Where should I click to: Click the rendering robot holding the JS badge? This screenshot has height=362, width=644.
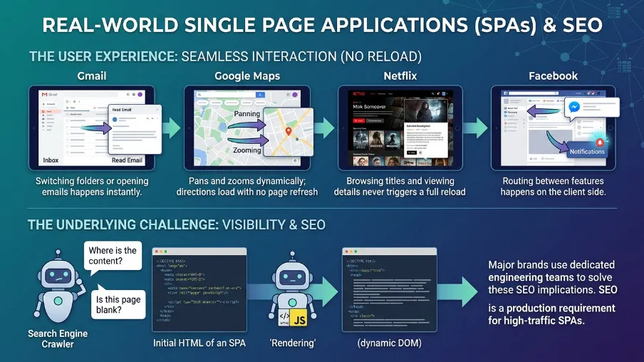pyautogui.click(x=292, y=288)
